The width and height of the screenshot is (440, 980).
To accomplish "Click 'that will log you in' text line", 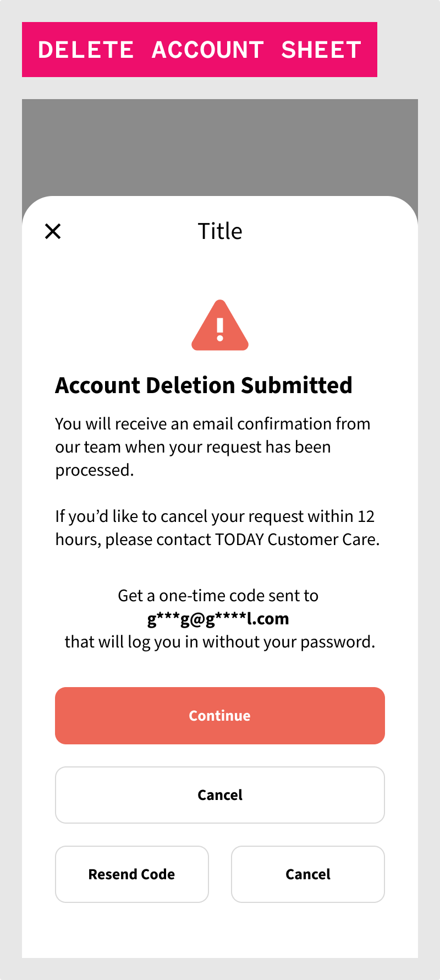I will pos(220,642).
